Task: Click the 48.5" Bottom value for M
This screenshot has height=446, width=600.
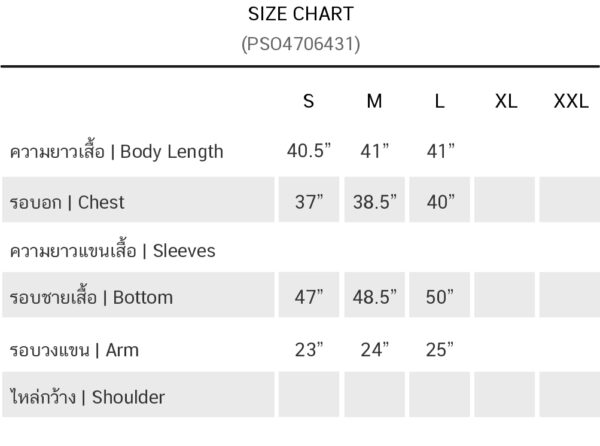Action: pos(375,297)
